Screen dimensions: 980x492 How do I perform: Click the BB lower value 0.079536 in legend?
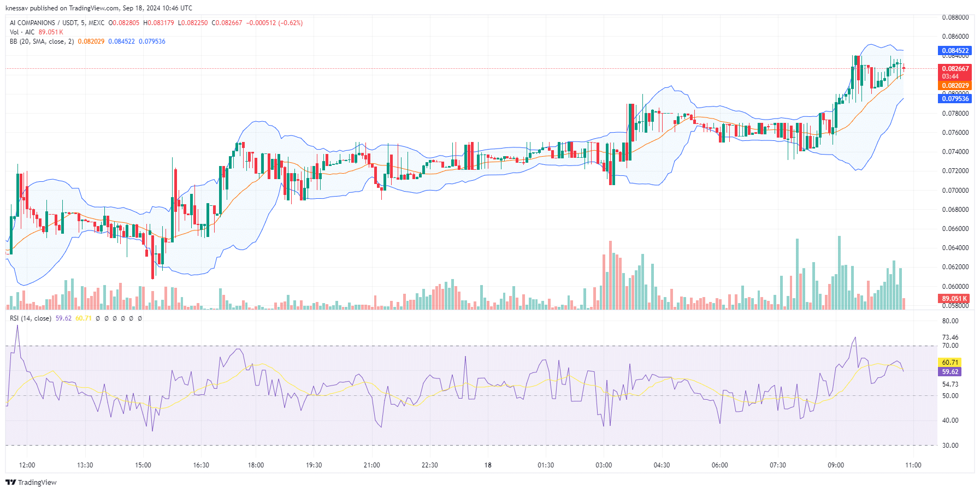pos(152,42)
